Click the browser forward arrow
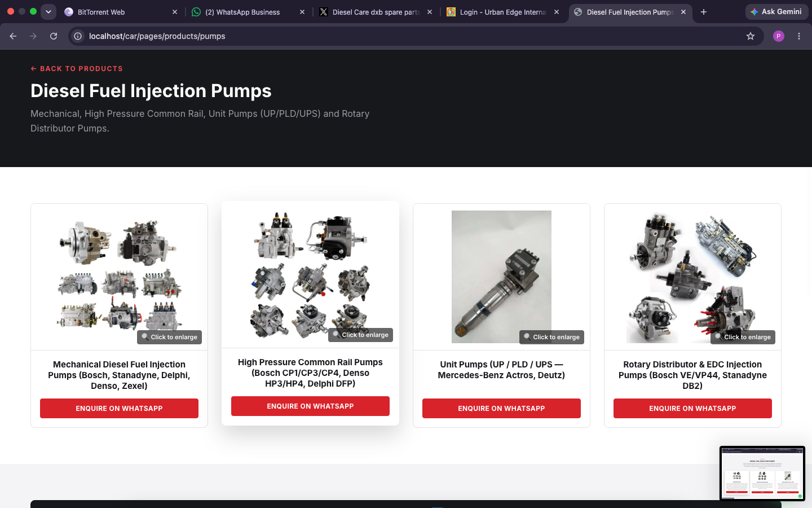812x508 pixels. (x=33, y=36)
